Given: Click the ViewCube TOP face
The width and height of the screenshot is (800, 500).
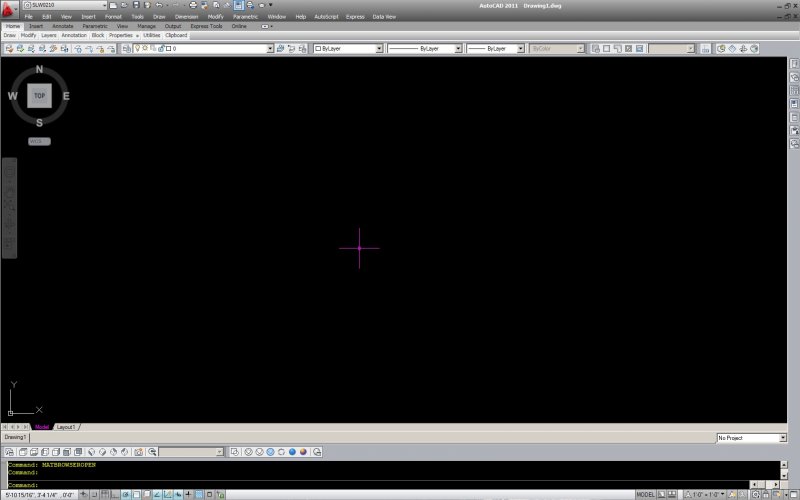Looking at the screenshot, I should pos(39,96).
